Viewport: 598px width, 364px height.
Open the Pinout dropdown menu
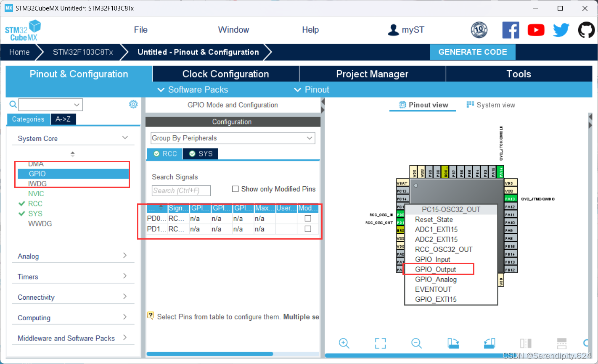pyautogui.click(x=312, y=90)
